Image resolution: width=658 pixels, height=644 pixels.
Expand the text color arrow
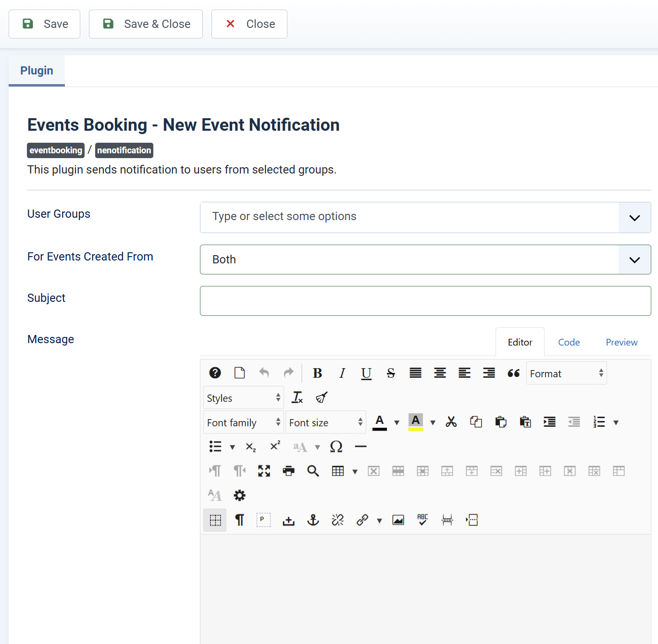pyautogui.click(x=397, y=422)
